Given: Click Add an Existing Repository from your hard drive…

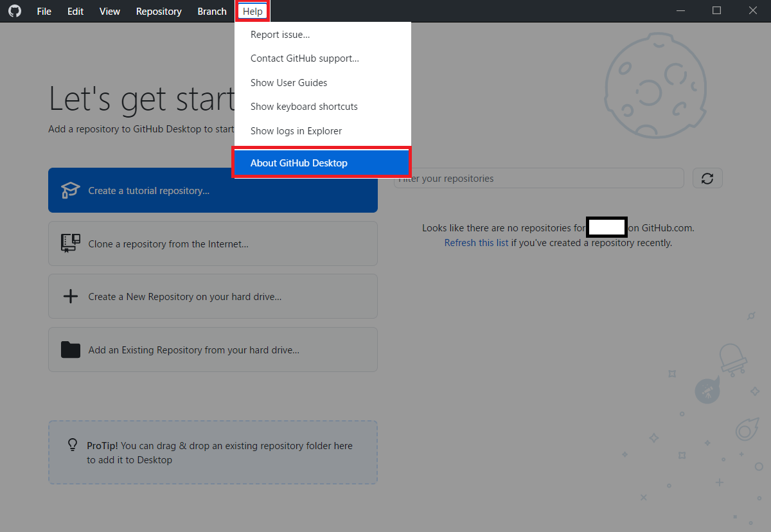Looking at the screenshot, I should click(x=213, y=350).
